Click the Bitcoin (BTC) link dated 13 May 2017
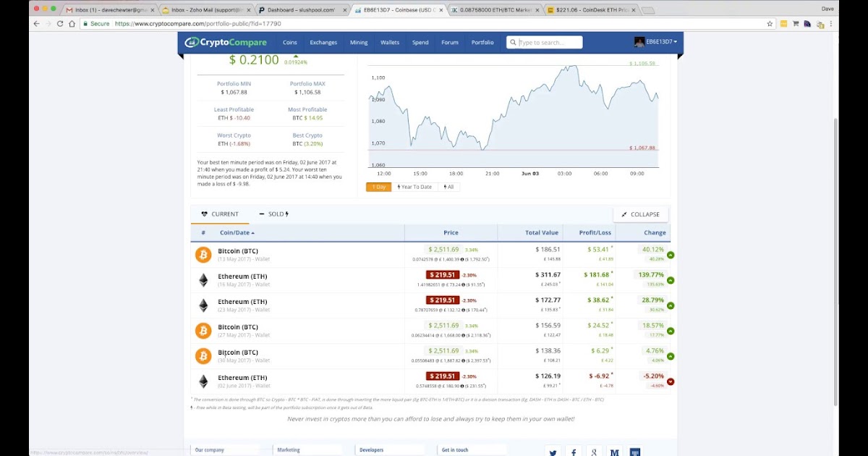 coord(238,251)
